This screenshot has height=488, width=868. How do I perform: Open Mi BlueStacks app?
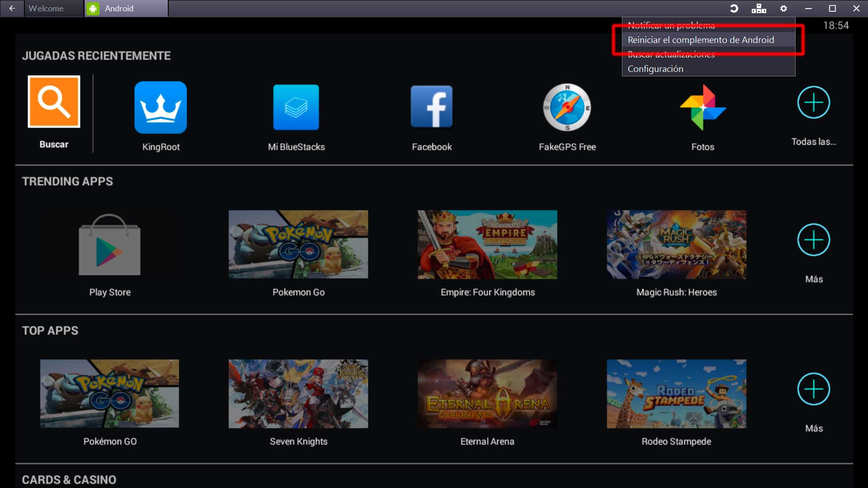coord(296,107)
